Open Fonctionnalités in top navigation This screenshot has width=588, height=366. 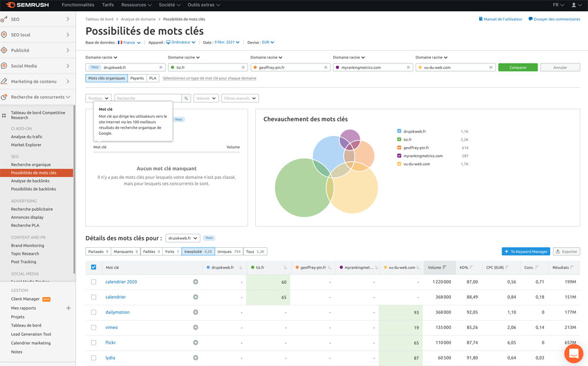tap(78, 5)
